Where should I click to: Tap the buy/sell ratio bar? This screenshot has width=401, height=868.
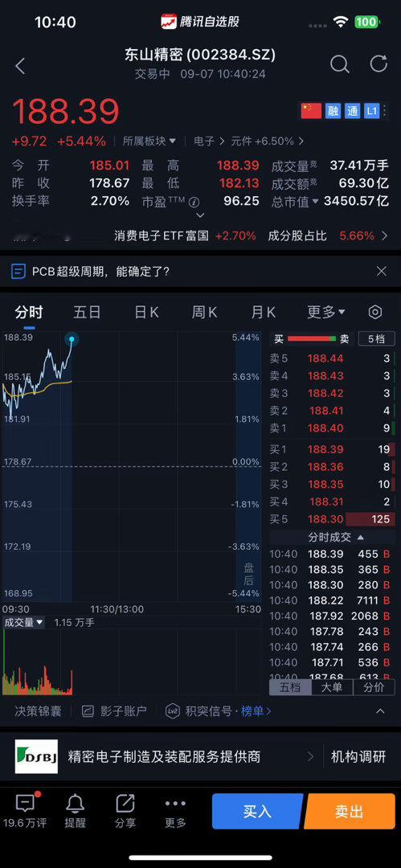point(312,339)
